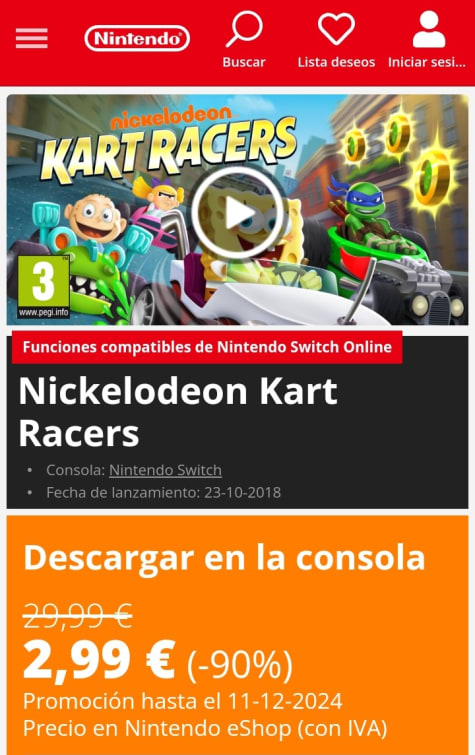Click Funciones compatibles de Nintendo Switch Online banner
This screenshot has width=475, height=755.
[x=207, y=347]
